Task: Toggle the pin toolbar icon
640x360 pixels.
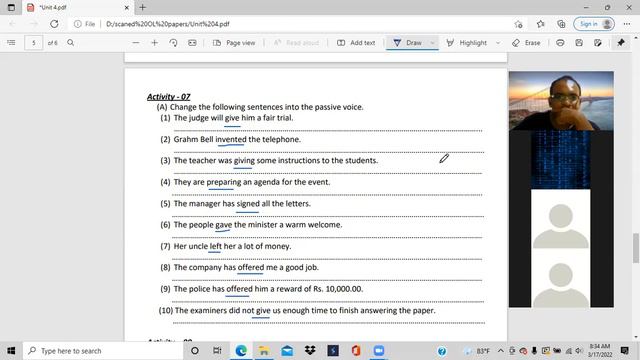Action: [621, 42]
